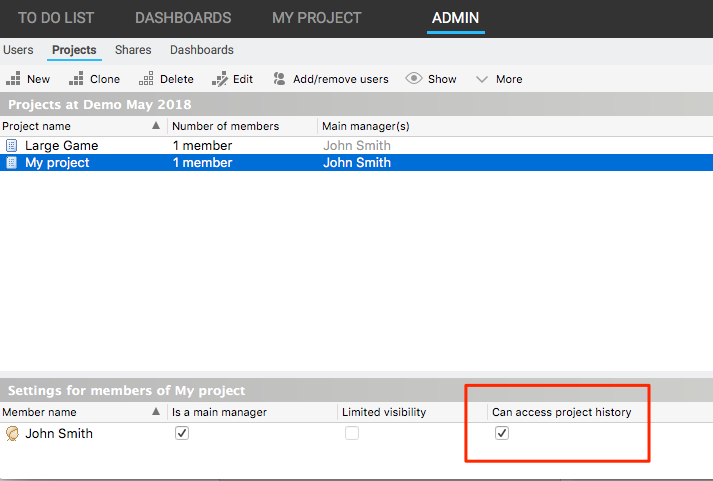Click the Add/remove users icon

(x=279, y=79)
